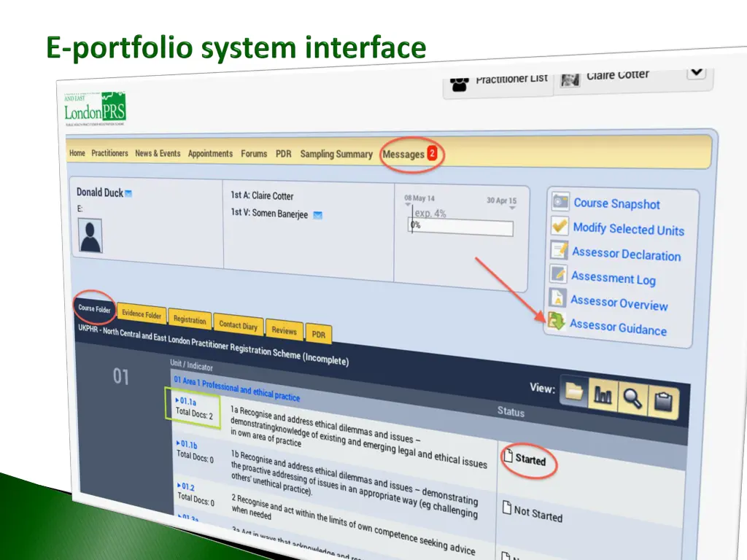Screen dimensions: 747x560
Task: Open Sampling Summary menu item
Action: coord(336,154)
